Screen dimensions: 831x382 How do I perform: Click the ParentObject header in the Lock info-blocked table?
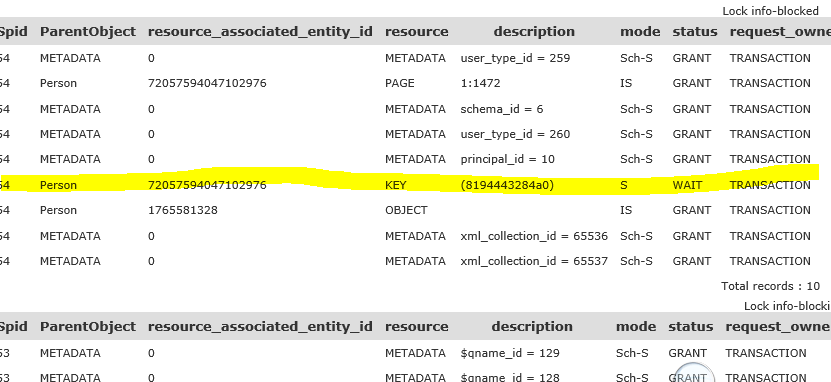pos(88,32)
